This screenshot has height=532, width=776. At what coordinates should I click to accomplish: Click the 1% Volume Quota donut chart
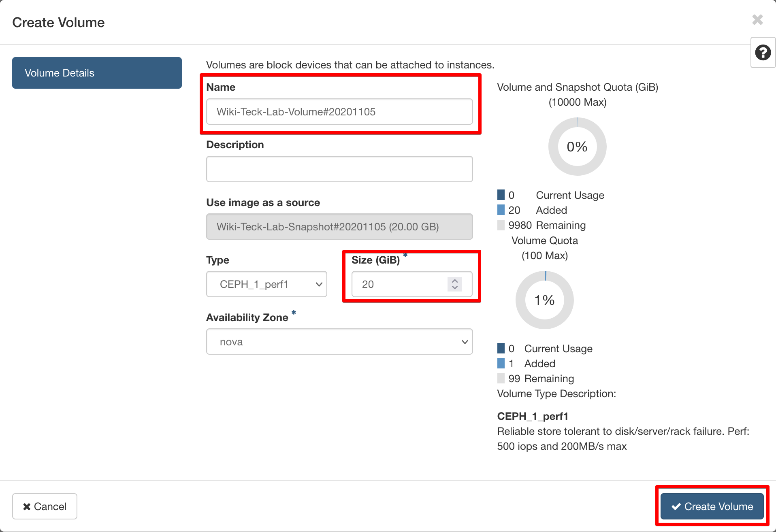(544, 300)
